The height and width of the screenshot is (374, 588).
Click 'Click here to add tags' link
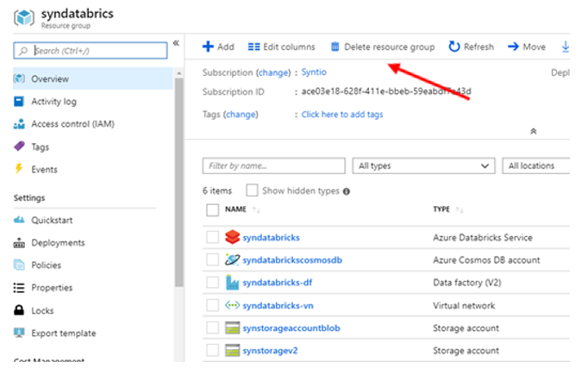(x=342, y=115)
